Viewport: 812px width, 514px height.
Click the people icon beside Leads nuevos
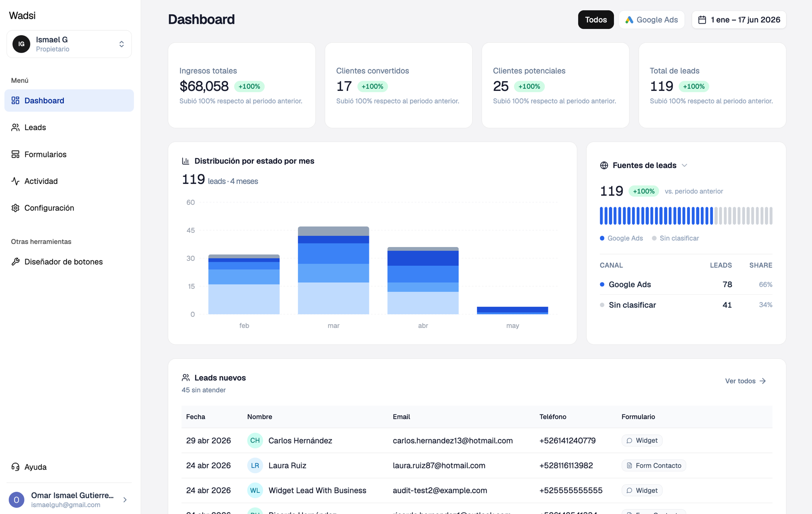[x=186, y=378]
